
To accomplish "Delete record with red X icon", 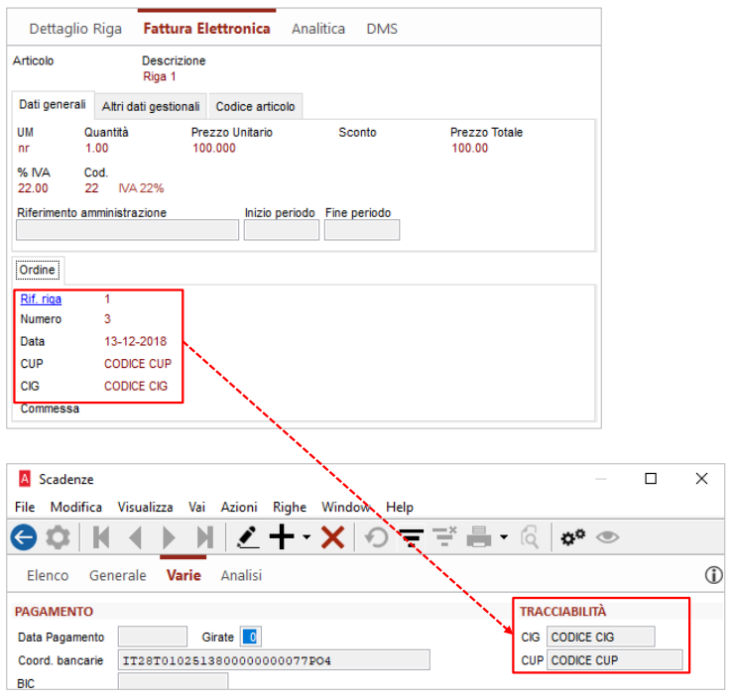I will [x=332, y=537].
